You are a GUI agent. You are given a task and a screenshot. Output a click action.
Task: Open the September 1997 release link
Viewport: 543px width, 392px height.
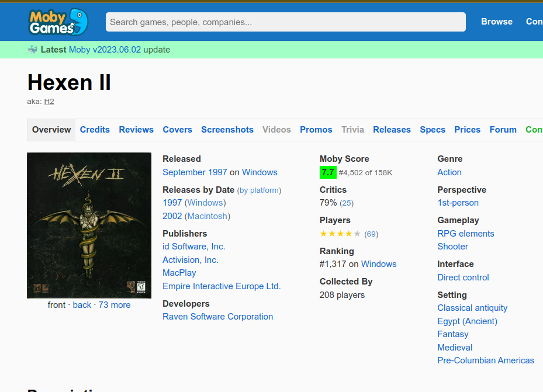click(x=195, y=172)
